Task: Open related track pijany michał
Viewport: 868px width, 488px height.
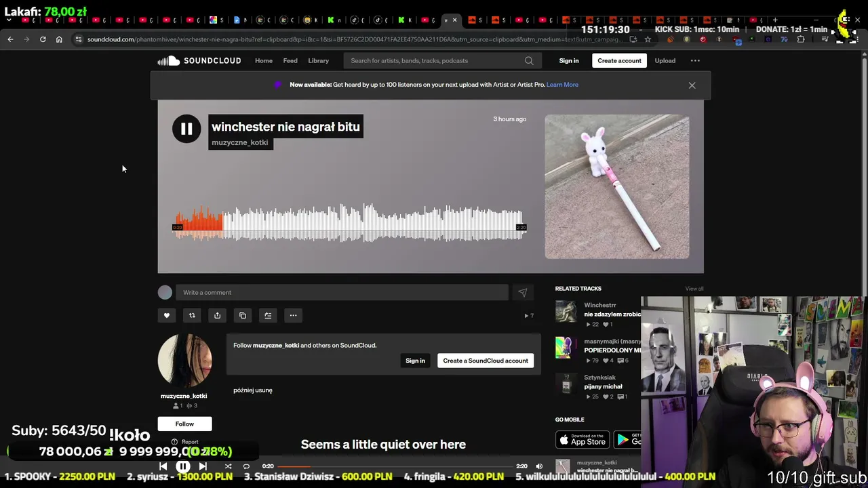Action: [x=604, y=386]
